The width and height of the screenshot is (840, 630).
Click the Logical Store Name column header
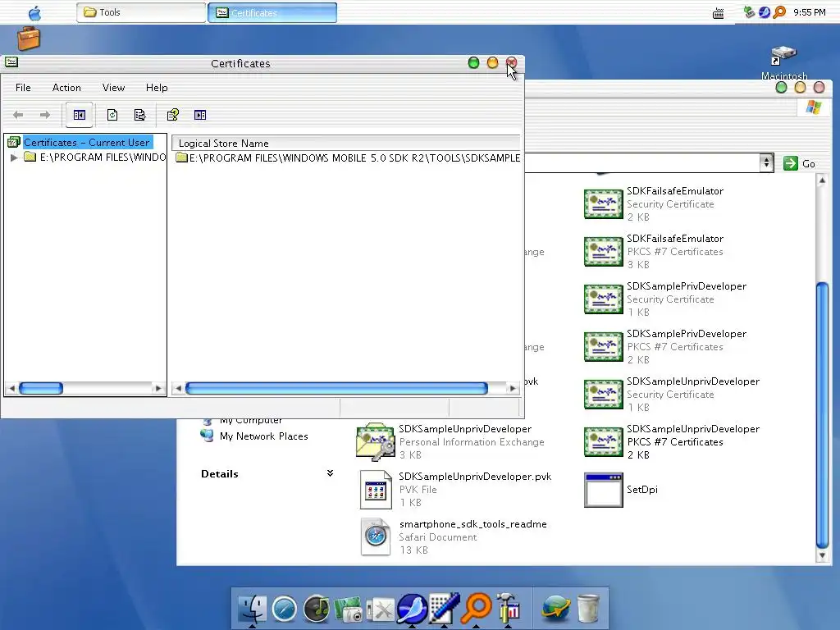click(x=345, y=143)
